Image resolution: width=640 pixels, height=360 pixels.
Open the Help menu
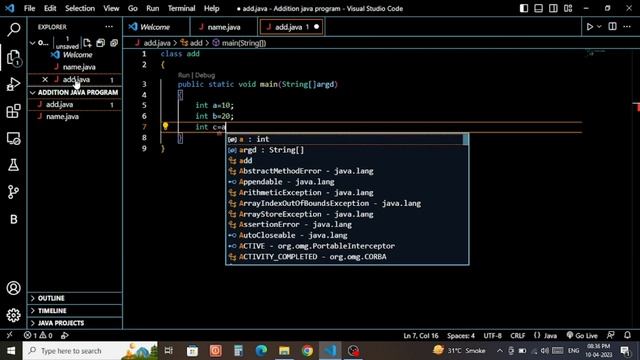tap(211, 8)
